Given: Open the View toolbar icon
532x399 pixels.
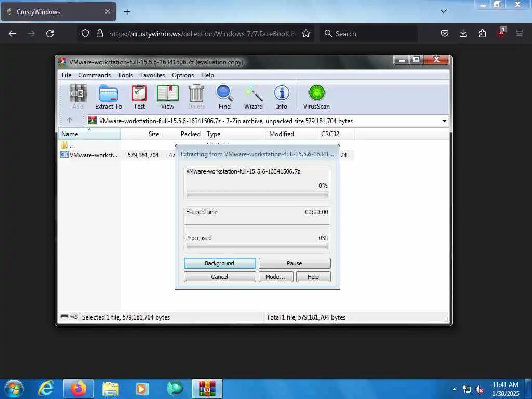Looking at the screenshot, I should [x=167, y=97].
